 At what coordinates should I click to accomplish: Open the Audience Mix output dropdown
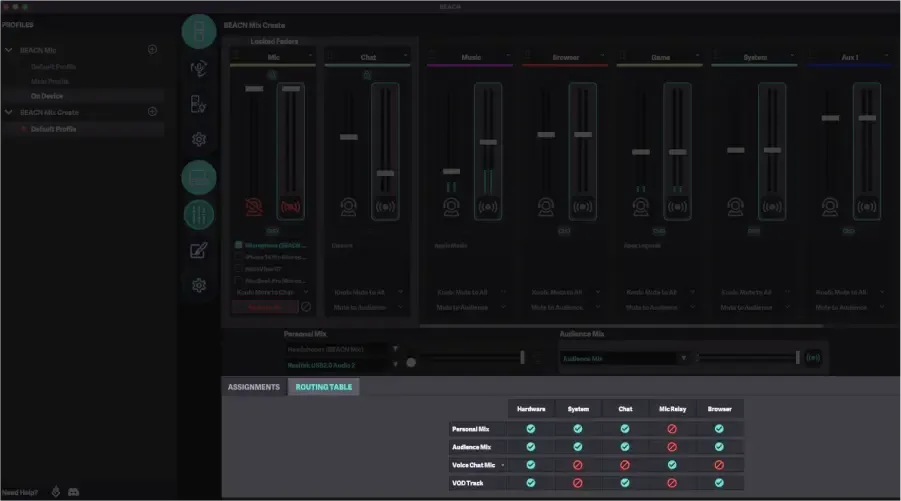[x=684, y=357]
